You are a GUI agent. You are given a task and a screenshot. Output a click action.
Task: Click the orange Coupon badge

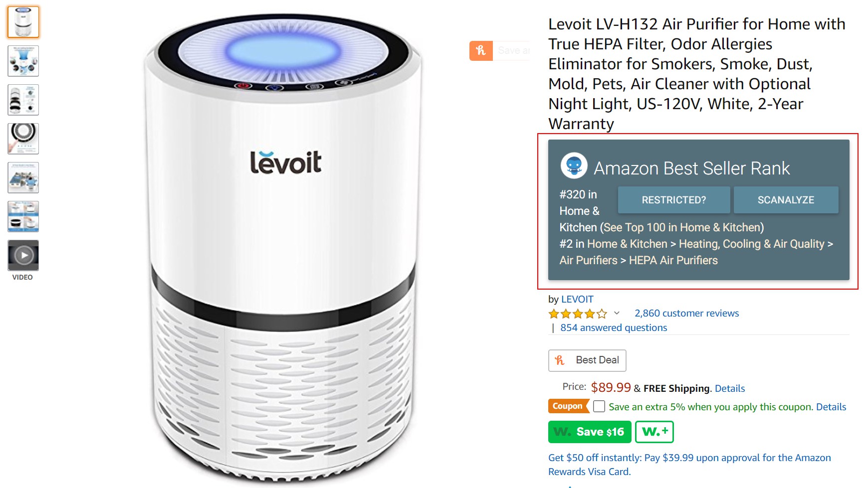(568, 406)
